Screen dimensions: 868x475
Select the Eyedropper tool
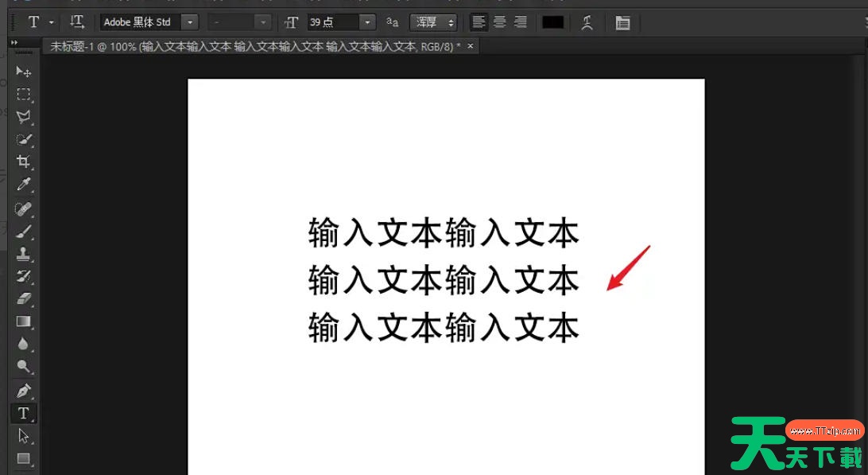(23, 185)
